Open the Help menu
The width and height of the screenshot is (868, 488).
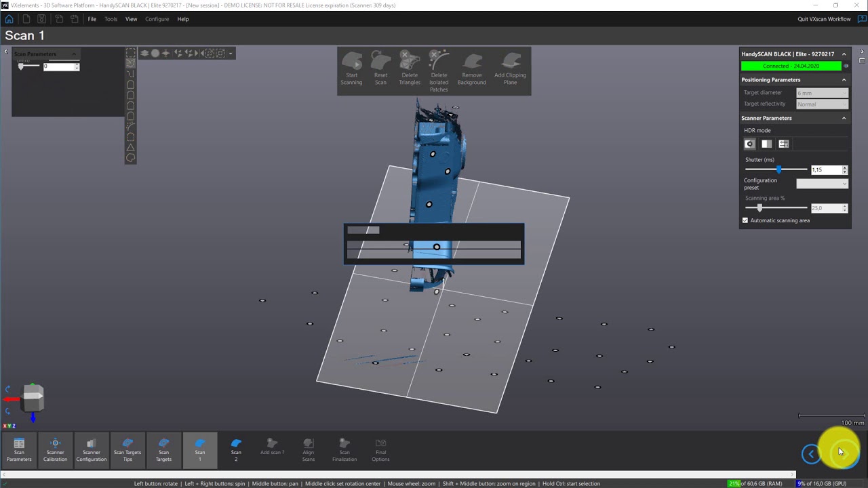tap(183, 19)
